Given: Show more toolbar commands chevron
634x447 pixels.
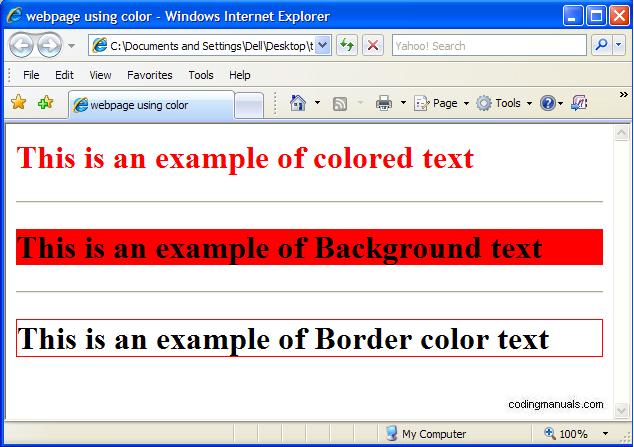Looking at the screenshot, I should click(623, 95).
